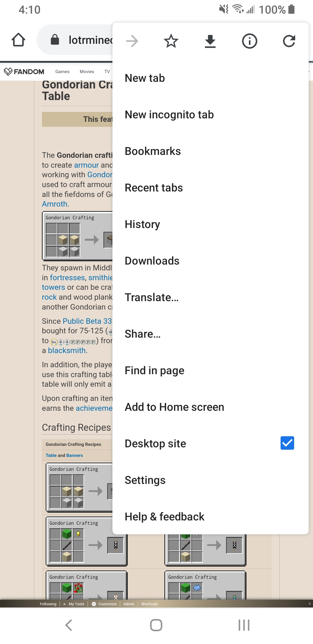
Task: Expand the My Tools menu in bottom toolbar
Action: pyautogui.click(x=74, y=604)
